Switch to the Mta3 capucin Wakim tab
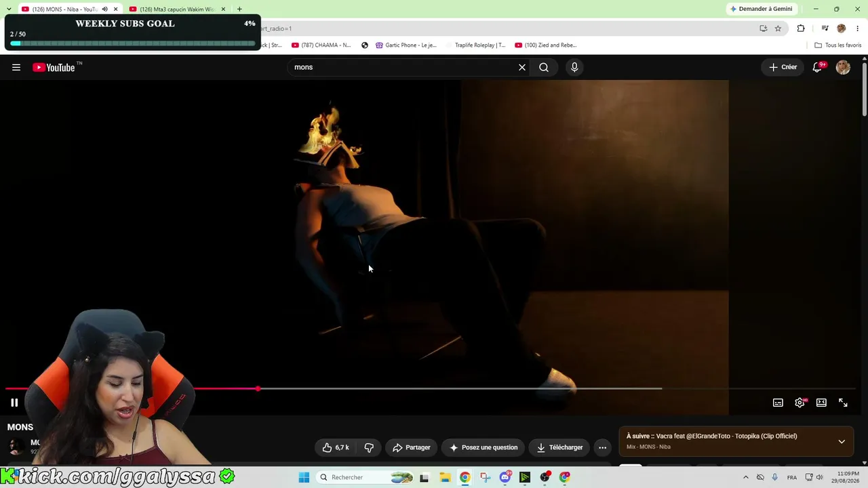 click(x=176, y=9)
